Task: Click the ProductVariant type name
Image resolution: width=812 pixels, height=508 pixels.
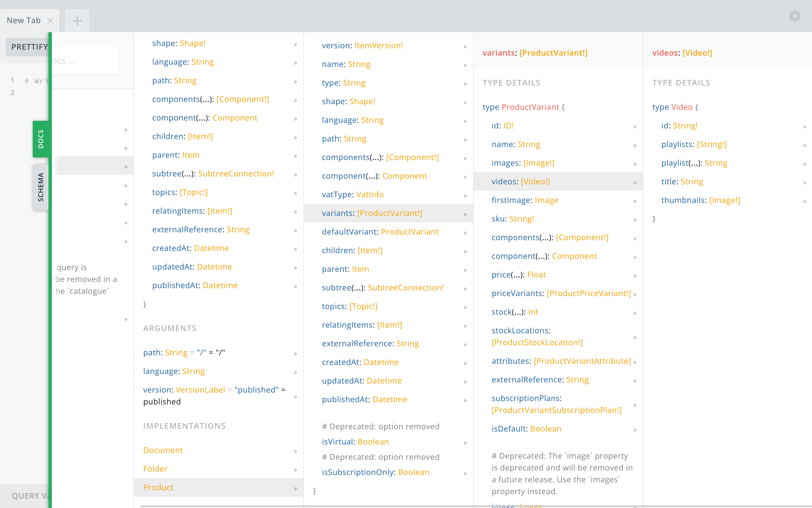Action: coord(530,107)
